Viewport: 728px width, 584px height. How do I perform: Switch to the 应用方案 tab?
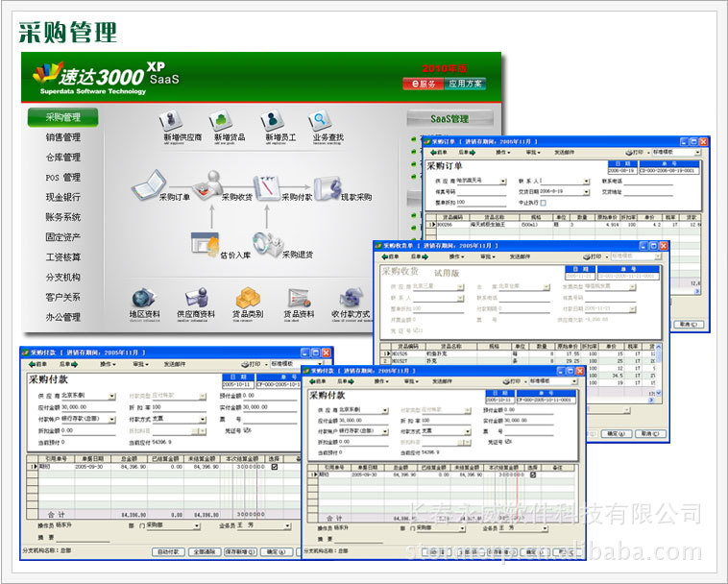point(465,84)
